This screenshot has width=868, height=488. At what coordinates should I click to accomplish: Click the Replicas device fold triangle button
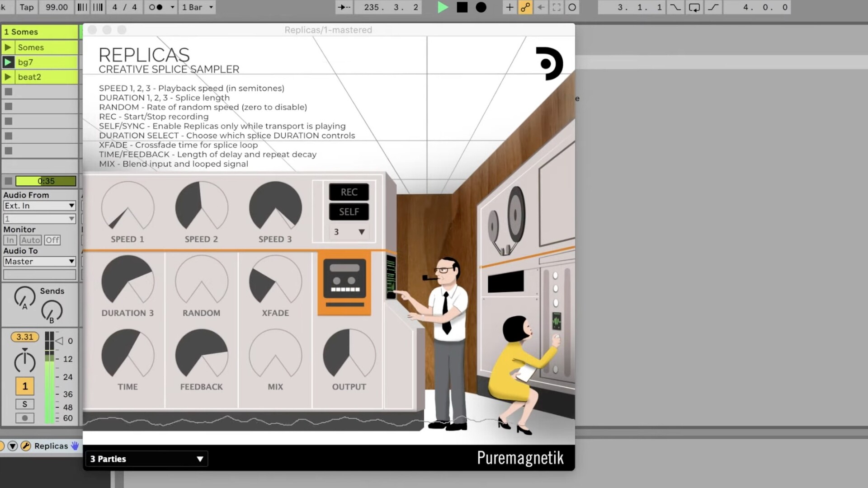(x=13, y=446)
